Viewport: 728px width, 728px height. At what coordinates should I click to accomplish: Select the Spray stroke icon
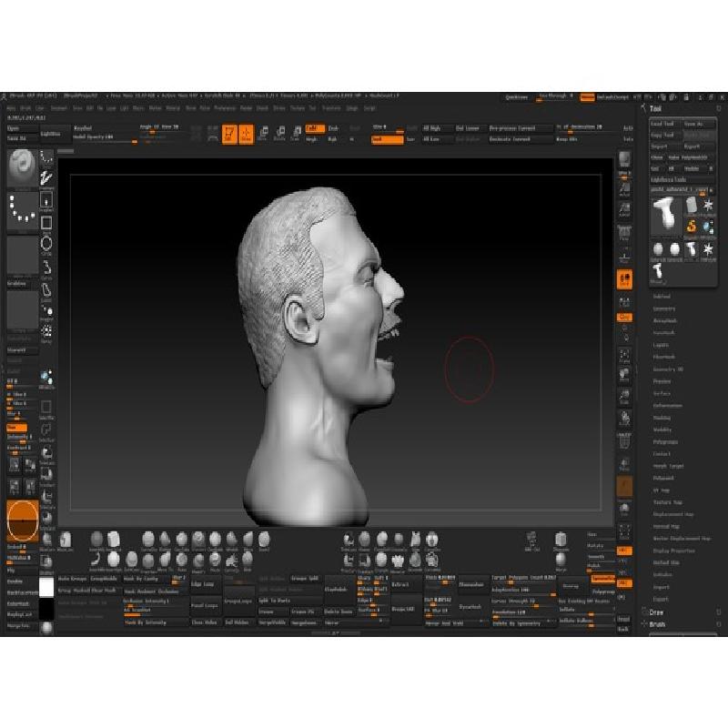pos(46,332)
